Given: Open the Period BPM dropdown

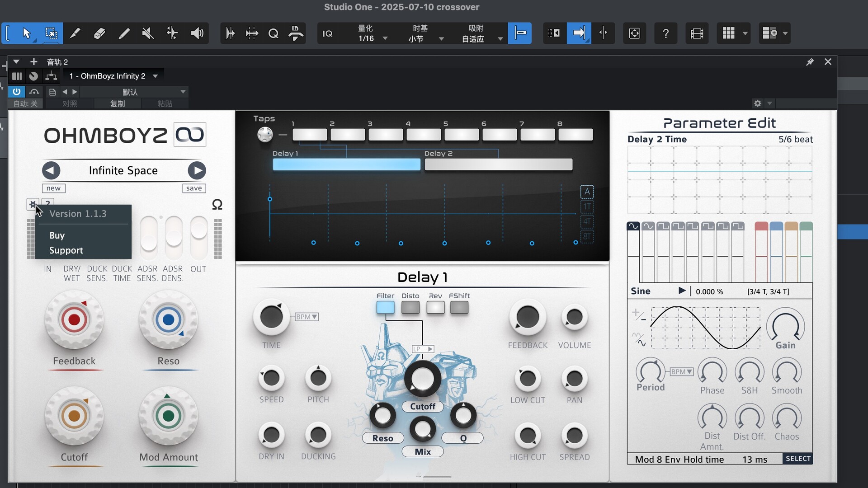Looking at the screenshot, I should click(x=682, y=371).
